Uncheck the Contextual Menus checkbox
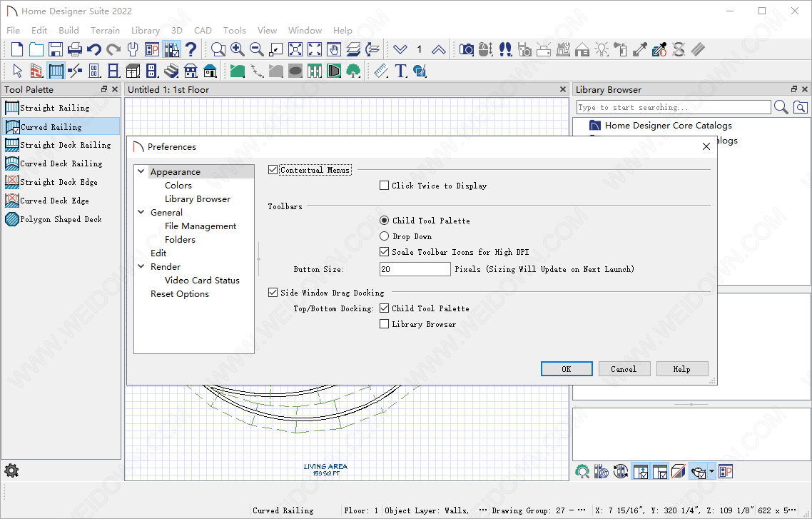The image size is (812, 519). coord(273,170)
